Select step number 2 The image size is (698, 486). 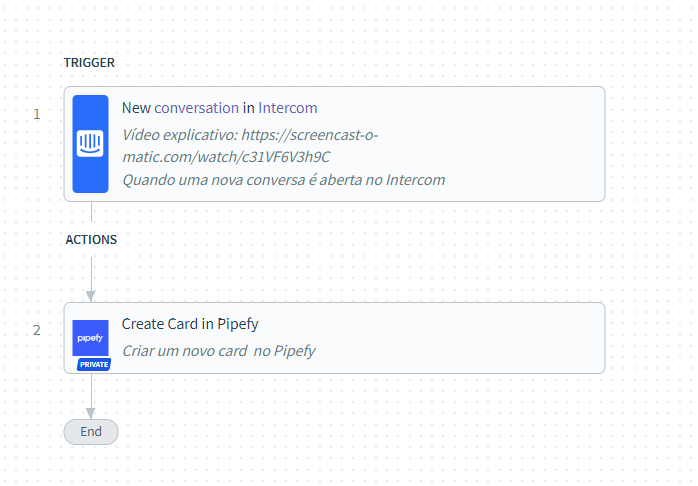click(37, 330)
